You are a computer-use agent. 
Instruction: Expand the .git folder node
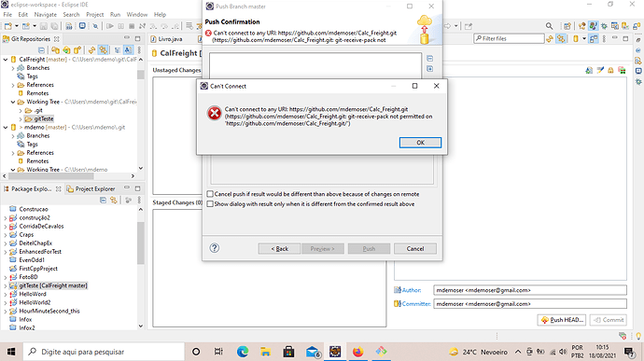tap(21, 110)
